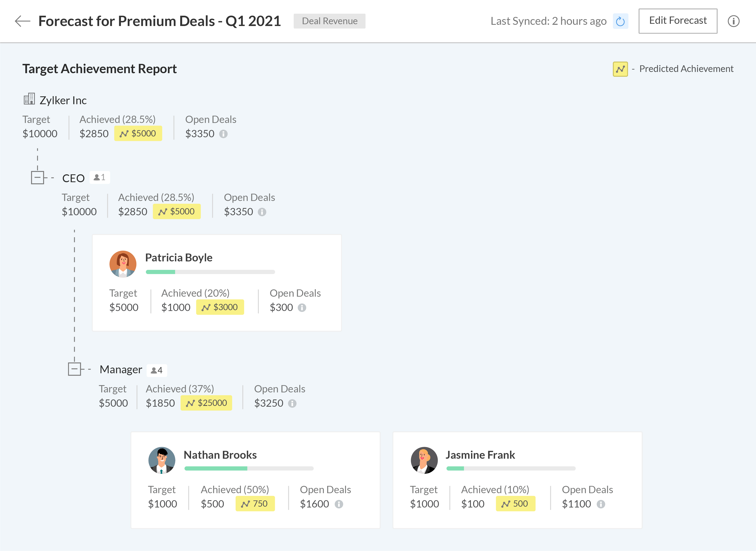Click the Zylker Inc company building icon
This screenshot has height=551, width=756.
29,99
